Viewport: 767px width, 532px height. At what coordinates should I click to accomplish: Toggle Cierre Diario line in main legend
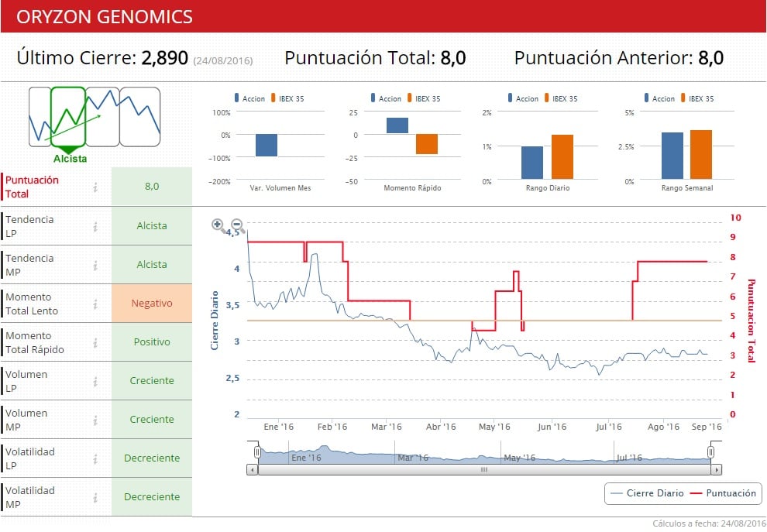(647, 493)
